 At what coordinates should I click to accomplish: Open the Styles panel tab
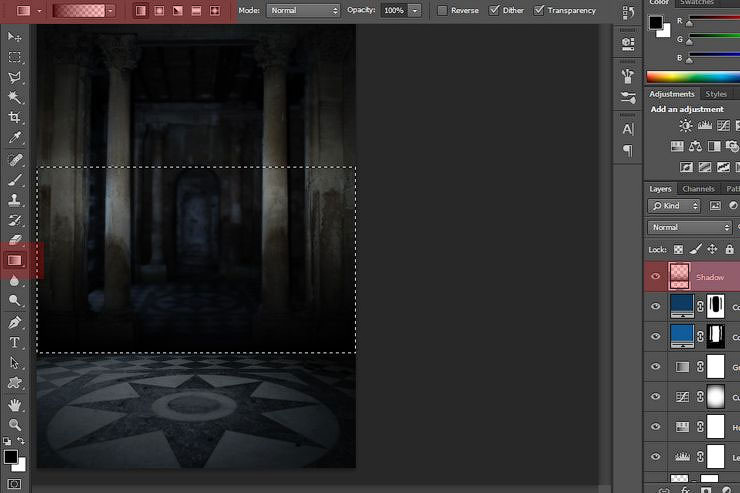pos(716,94)
